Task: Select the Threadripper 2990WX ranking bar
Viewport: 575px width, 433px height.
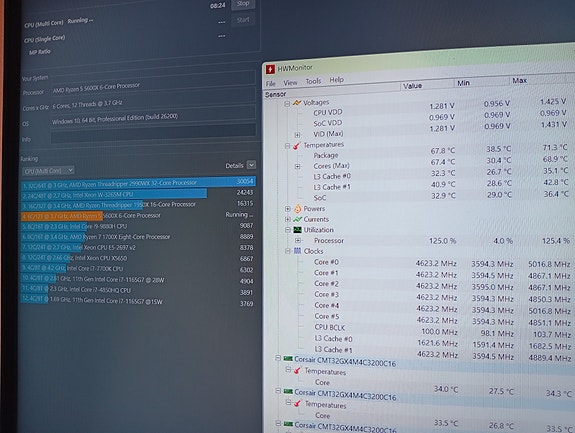Action: [139, 182]
